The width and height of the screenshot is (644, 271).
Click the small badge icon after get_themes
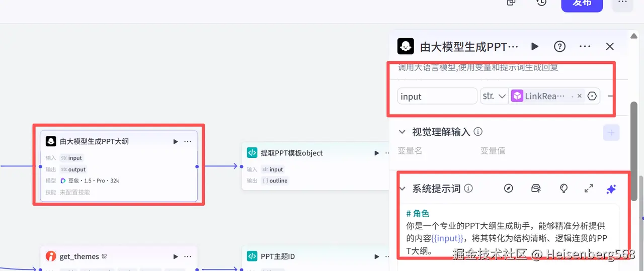point(104,256)
